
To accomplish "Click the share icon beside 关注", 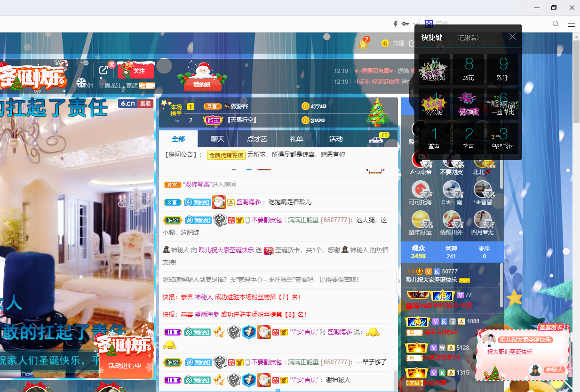I will (103, 71).
